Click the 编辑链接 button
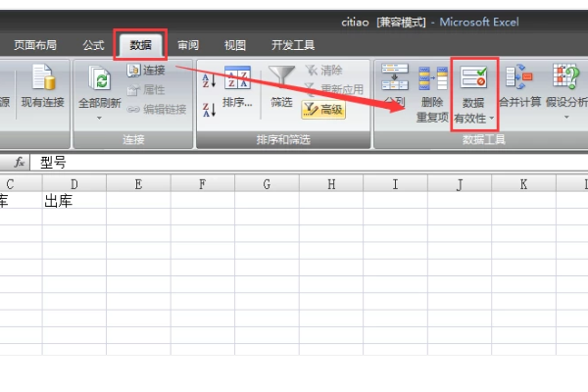 tap(157, 109)
